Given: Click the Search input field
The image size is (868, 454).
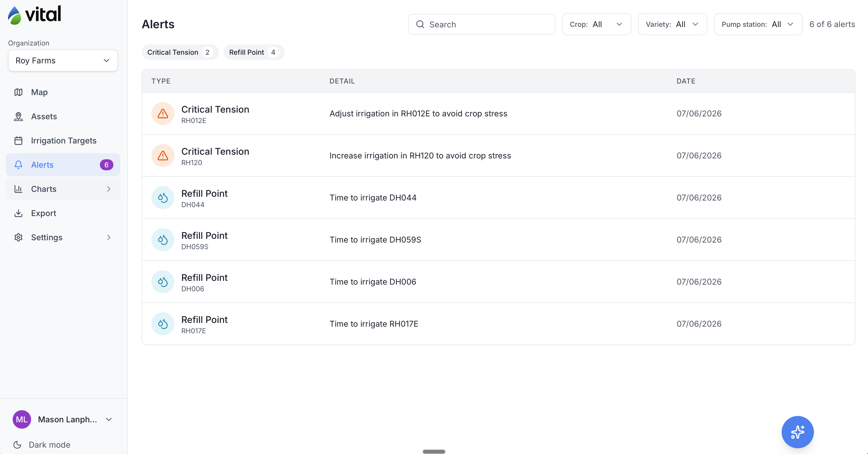Looking at the screenshot, I should click(x=481, y=24).
